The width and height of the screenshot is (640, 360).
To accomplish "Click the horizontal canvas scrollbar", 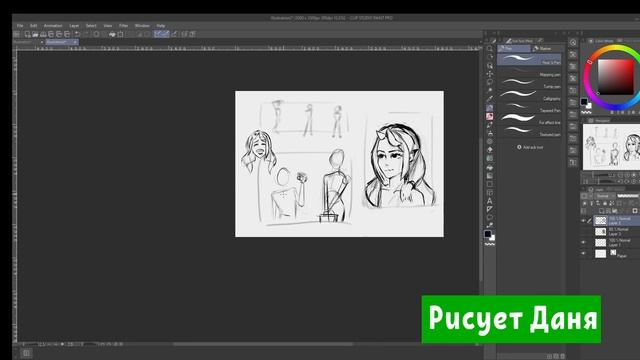I will point(263,344).
